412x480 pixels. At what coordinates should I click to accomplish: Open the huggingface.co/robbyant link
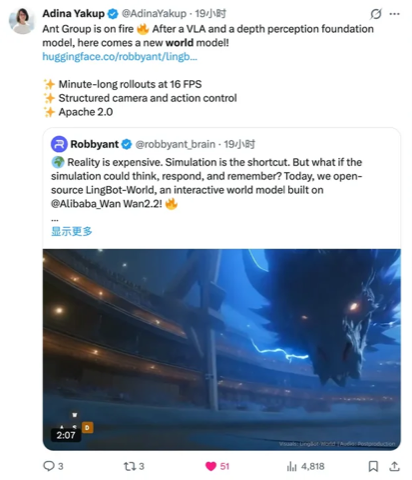click(120, 57)
